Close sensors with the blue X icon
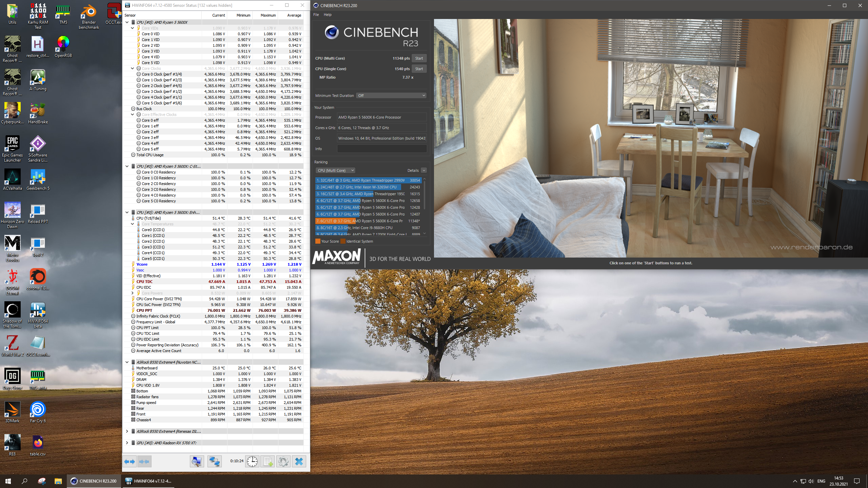 point(299,462)
